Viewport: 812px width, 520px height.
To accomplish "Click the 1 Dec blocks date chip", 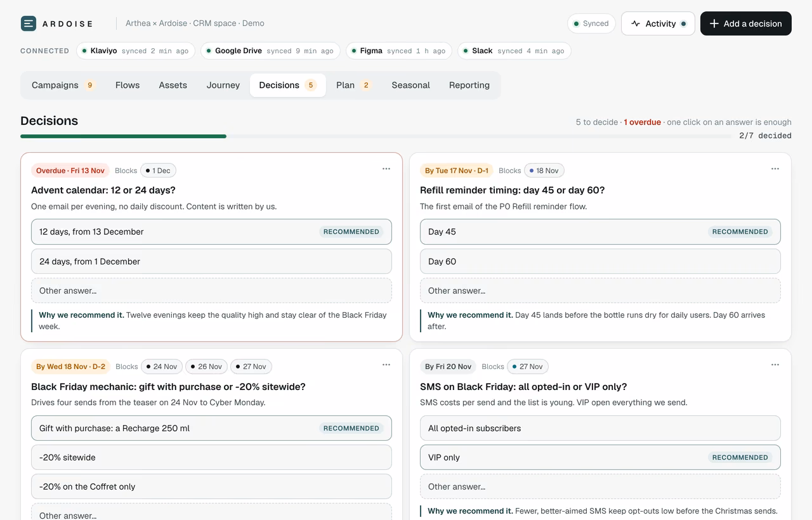I will [x=158, y=171].
